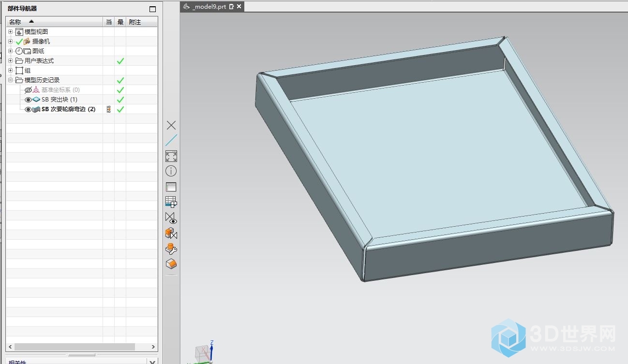Click the navigator horizontal scrollbar thumb
628x364 pixels.
point(75,347)
